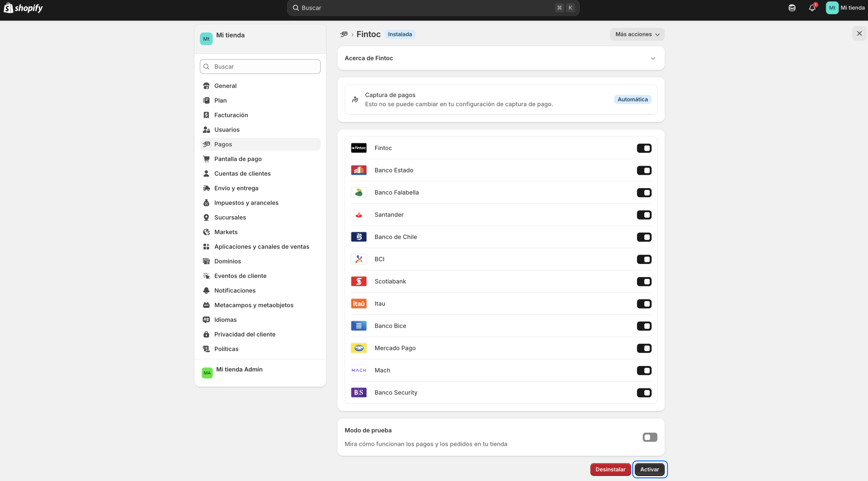Enable Modo de prueba toggle
This screenshot has width=868, height=481.
click(x=650, y=437)
